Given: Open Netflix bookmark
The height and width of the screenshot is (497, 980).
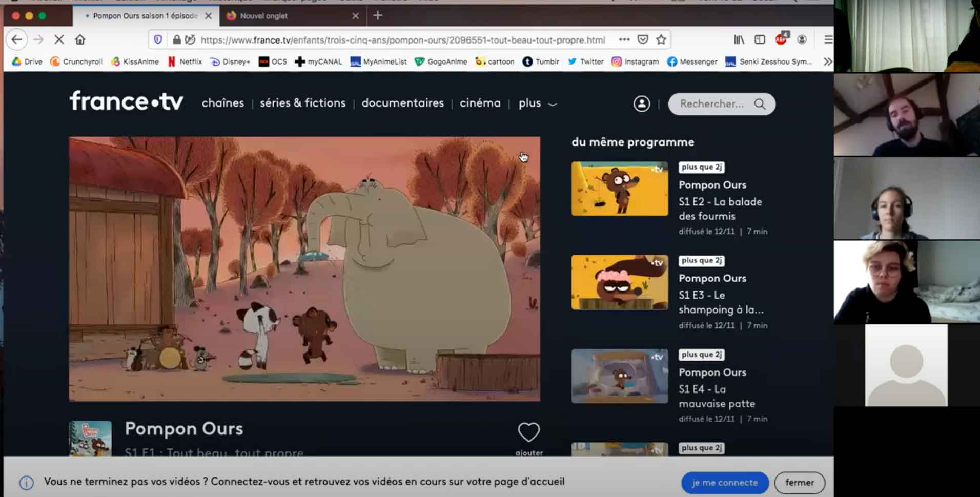Looking at the screenshot, I should point(185,61).
